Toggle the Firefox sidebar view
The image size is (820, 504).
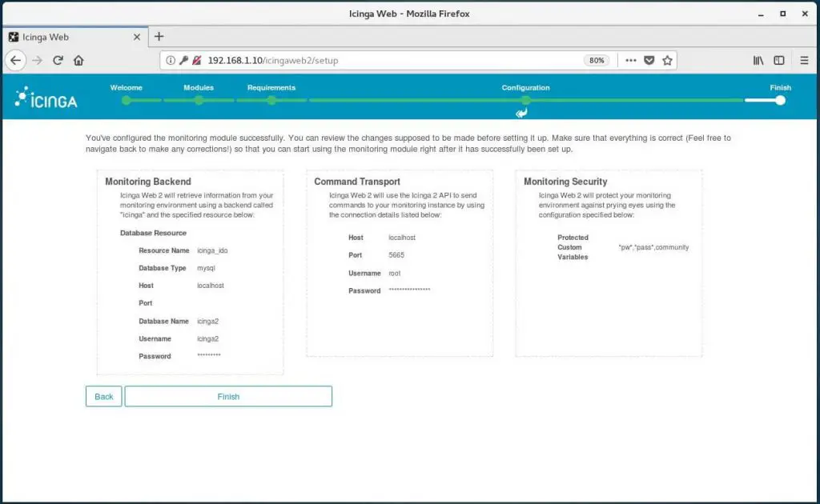[779, 61]
